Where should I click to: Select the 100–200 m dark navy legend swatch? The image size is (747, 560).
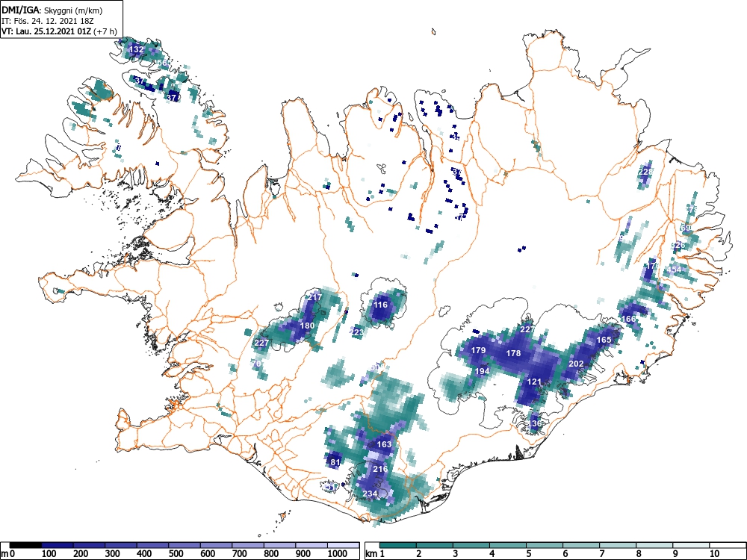[58, 545]
